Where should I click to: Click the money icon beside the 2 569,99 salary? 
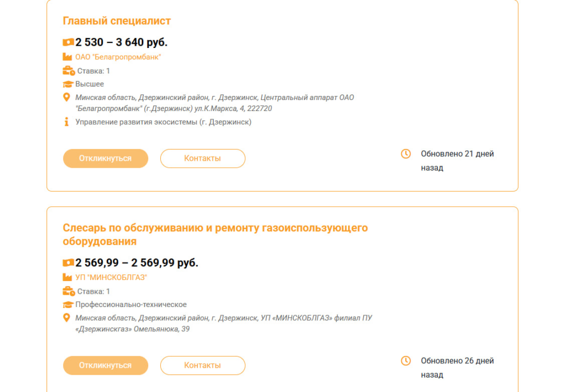coord(68,263)
